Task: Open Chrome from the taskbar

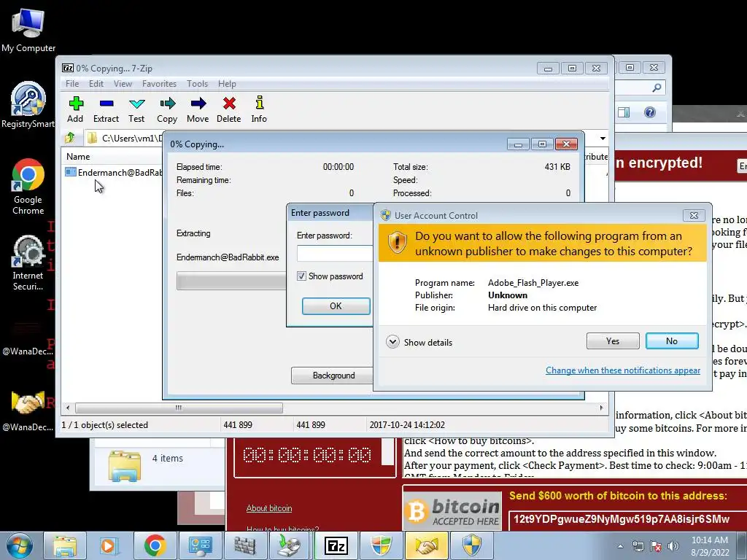Action: [155, 545]
